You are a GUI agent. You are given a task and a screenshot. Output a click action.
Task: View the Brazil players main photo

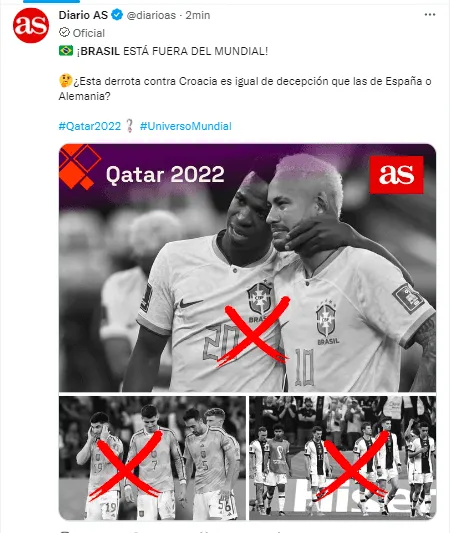coord(247,268)
